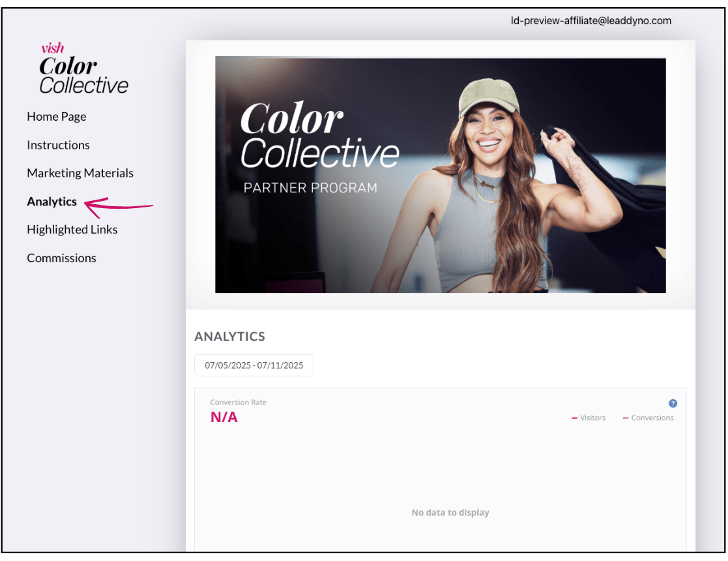728x561 pixels.
Task: Click the date range picker field
Action: tap(254, 365)
